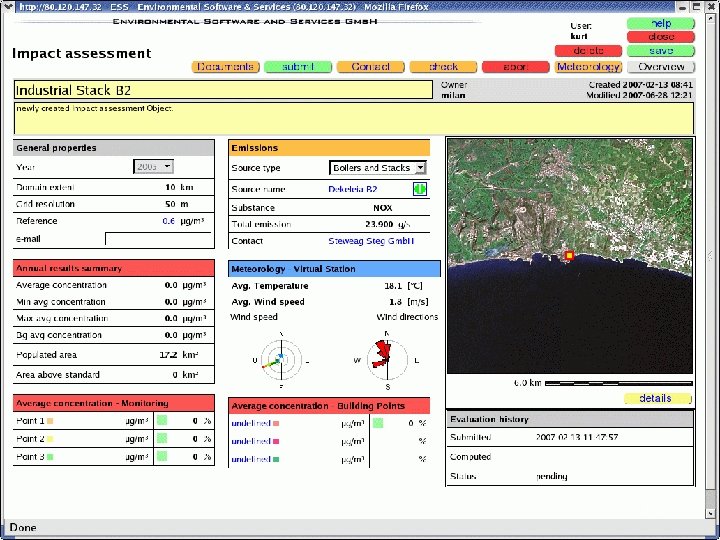
Task: Click the yellow details button under the map
Action: pyautogui.click(x=658, y=399)
